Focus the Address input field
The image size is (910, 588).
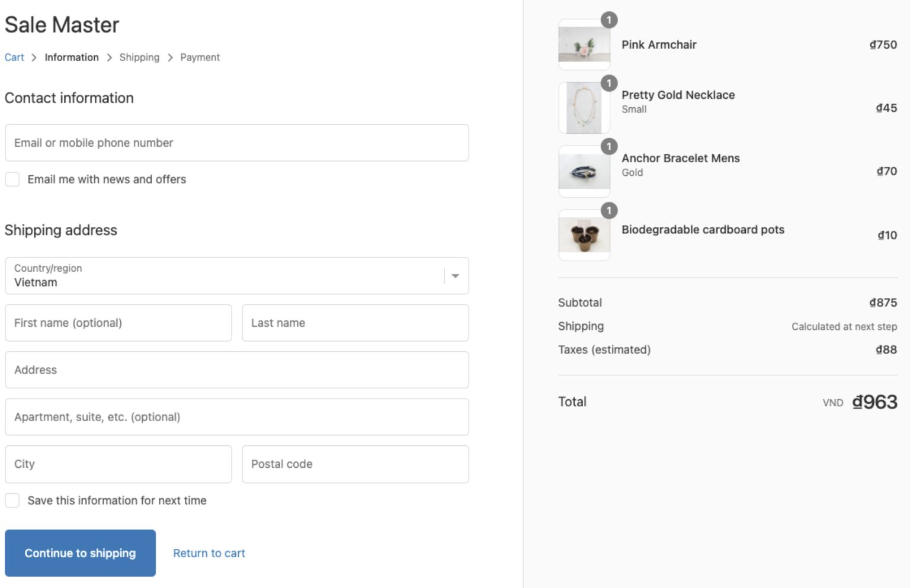[x=237, y=370]
